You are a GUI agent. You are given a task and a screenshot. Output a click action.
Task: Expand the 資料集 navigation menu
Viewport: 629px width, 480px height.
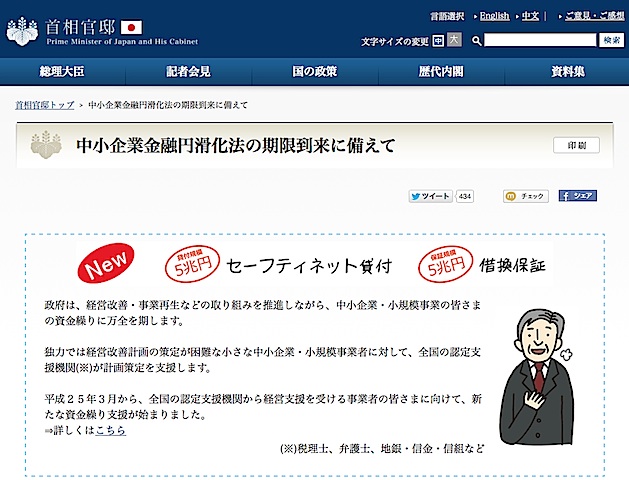[566, 72]
